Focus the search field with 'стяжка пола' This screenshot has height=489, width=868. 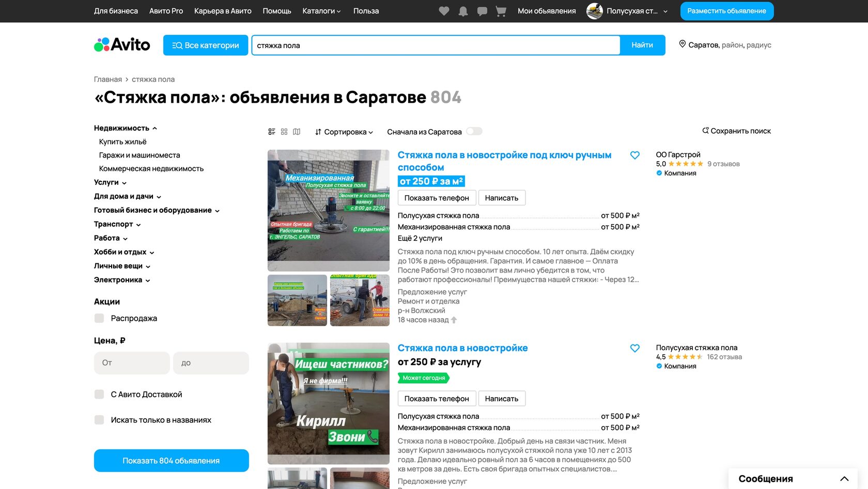[x=436, y=45]
